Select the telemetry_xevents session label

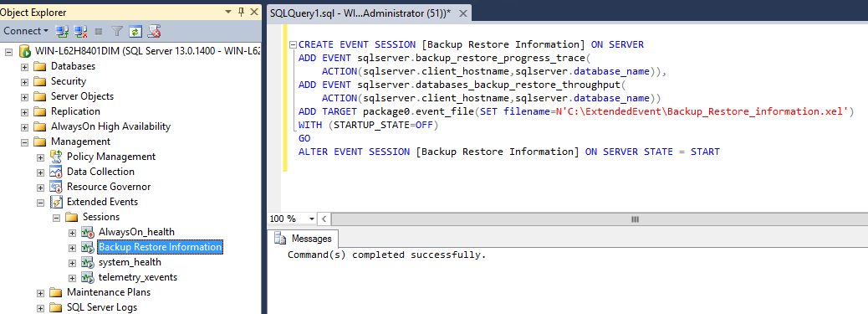pos(138,277)
